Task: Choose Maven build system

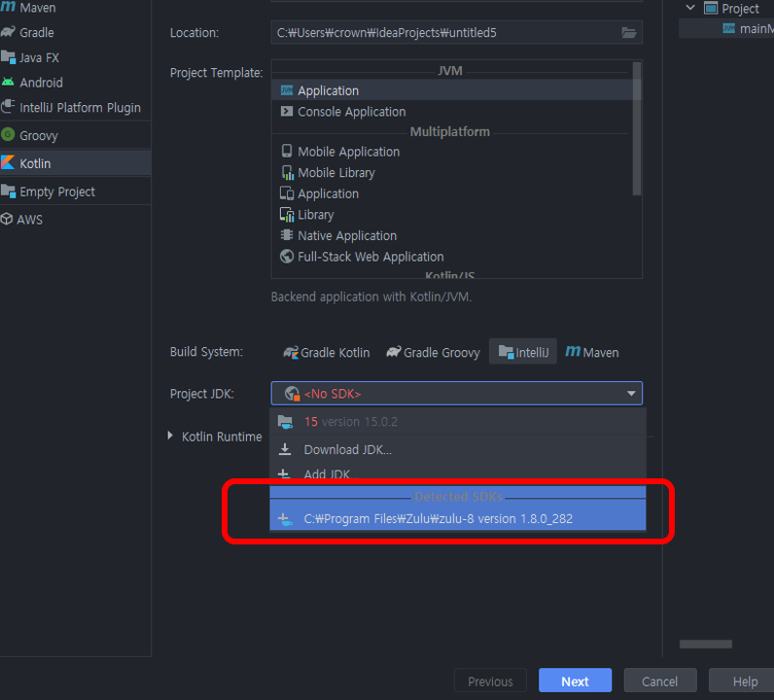Action: 592,352
